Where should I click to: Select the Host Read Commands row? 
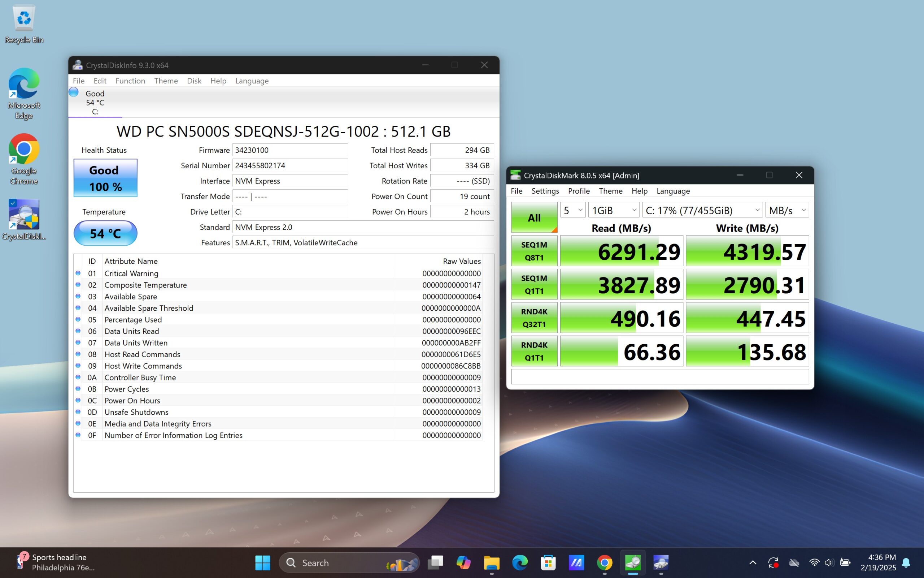(278, 354)
